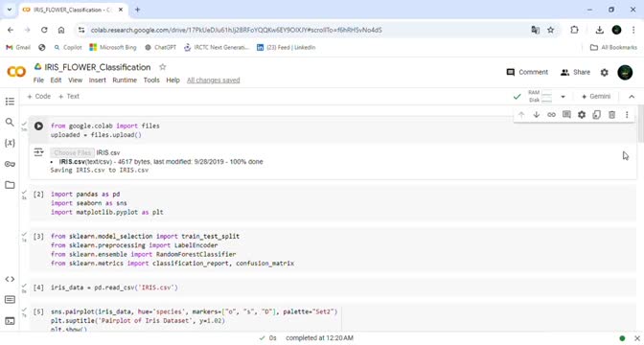
Task: Click the notebook title IRIS_FLOWER_Classification
Action: tap(98, 67)
